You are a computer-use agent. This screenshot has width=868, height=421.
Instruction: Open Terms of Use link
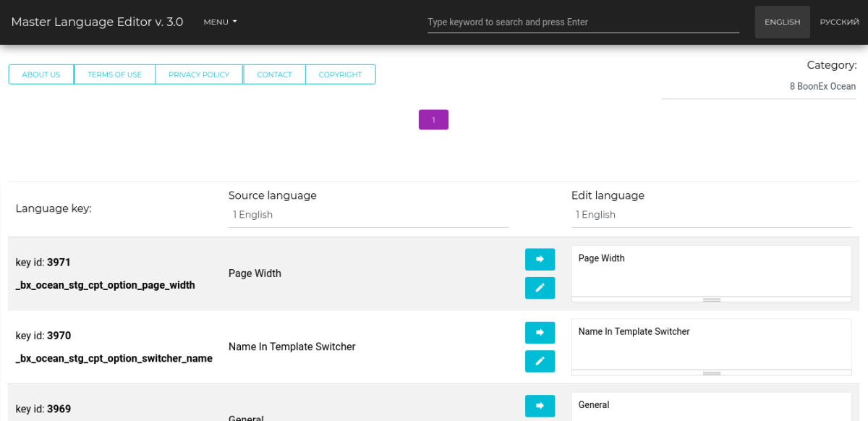click(114, 75)
